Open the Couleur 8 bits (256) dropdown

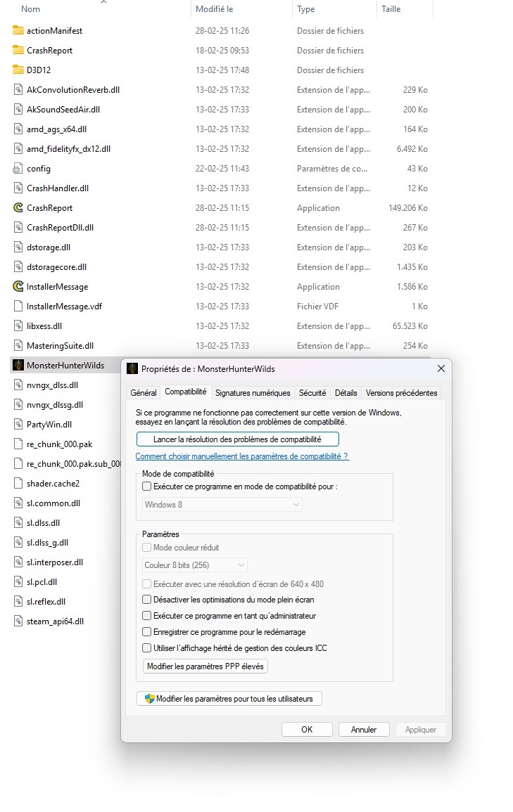(x=194, y=565)
